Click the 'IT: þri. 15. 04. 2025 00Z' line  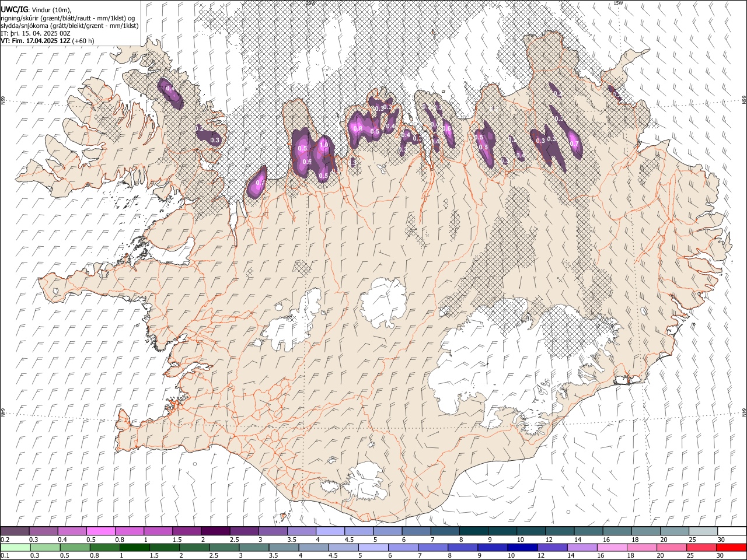36,33
